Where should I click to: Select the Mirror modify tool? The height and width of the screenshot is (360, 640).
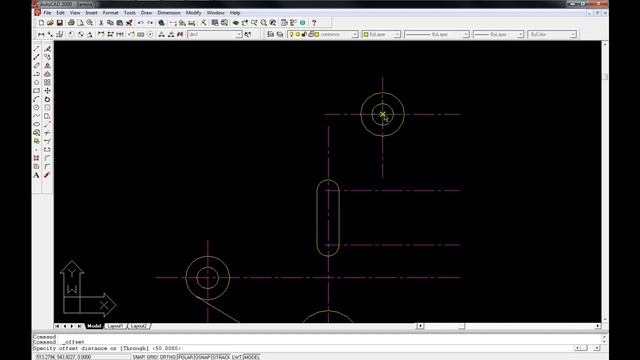tap(47, 65)
